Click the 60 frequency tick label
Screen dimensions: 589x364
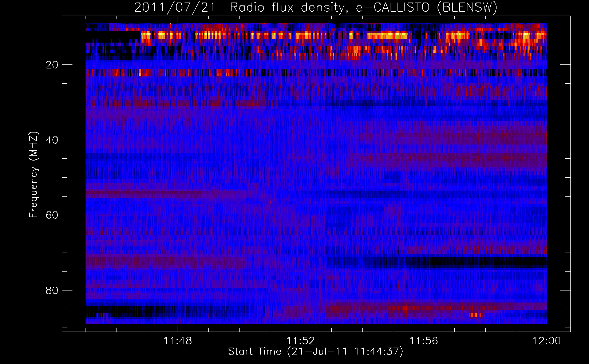[52, 215]
